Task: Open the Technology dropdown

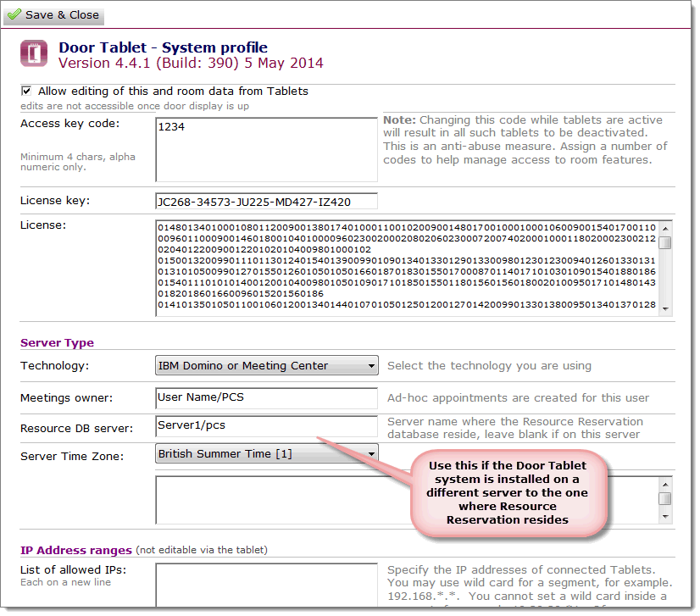Action: [267, 366]
